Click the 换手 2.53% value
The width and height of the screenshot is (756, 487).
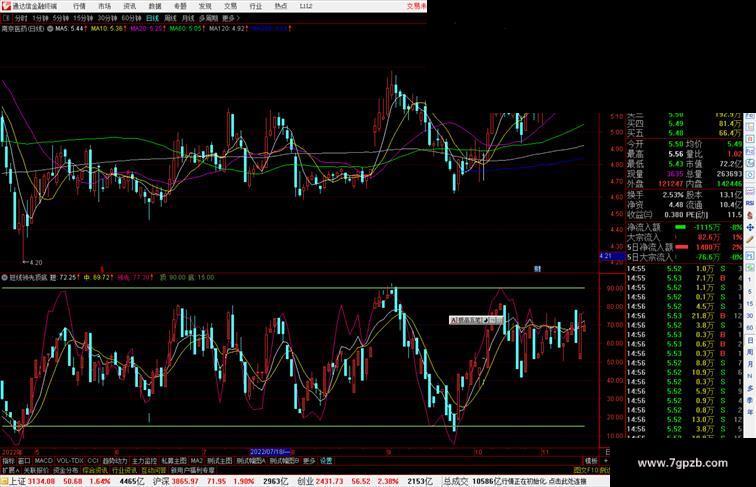pos(673,195)
